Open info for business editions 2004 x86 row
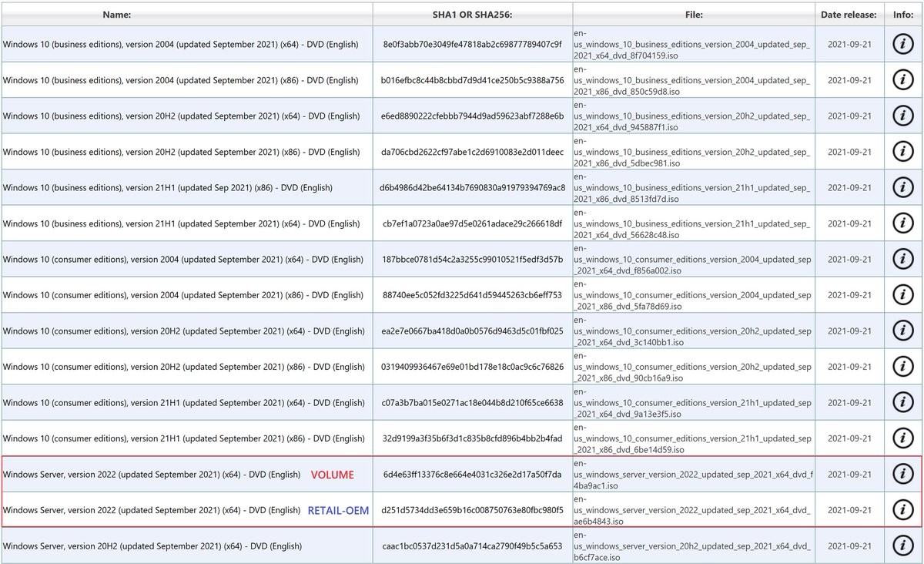924x564 pixels. click(x=902, y=80)
